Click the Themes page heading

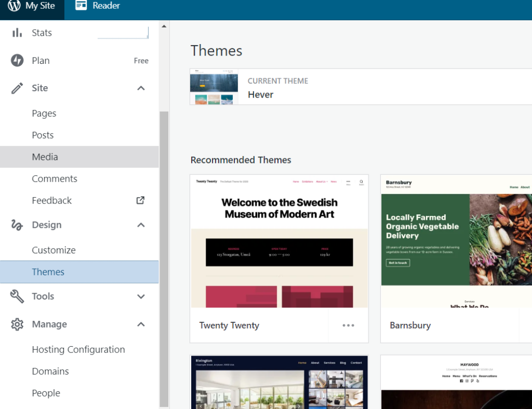[x=216, y=50]
